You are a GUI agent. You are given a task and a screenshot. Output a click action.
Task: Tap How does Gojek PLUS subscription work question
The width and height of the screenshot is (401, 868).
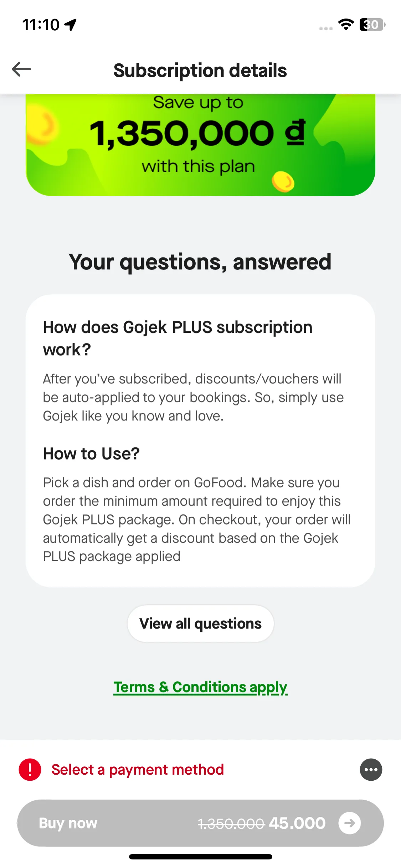click(178, 338)
